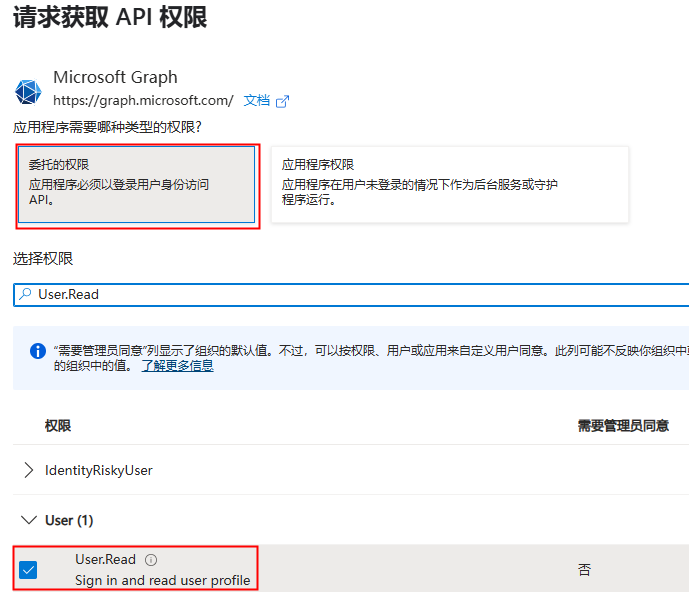Select the 应用程序权限 permission type card

click(x=450, y=185)
